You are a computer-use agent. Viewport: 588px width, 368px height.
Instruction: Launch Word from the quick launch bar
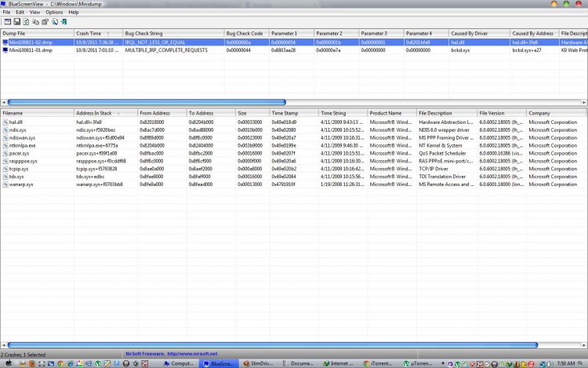[117, 363]
